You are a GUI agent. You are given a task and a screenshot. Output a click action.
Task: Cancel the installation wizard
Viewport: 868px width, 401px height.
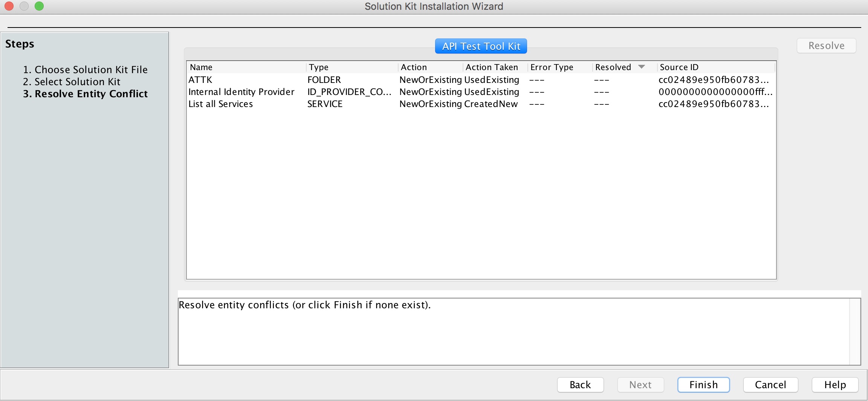coord(770,385)
